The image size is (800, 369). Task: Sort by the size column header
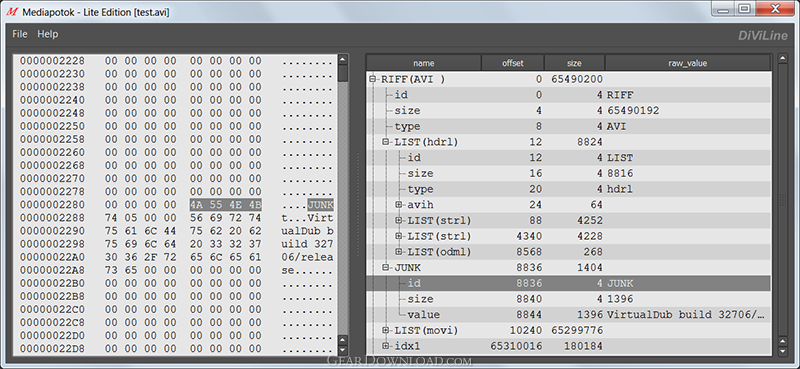coord(574,63)
